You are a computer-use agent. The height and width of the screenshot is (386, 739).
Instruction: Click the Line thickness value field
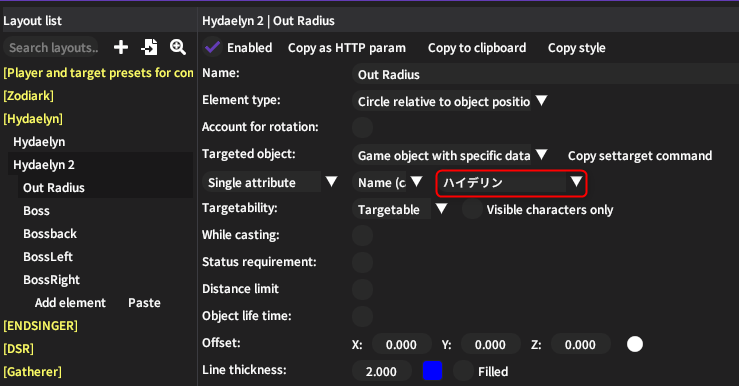click(x=382, y=371)
